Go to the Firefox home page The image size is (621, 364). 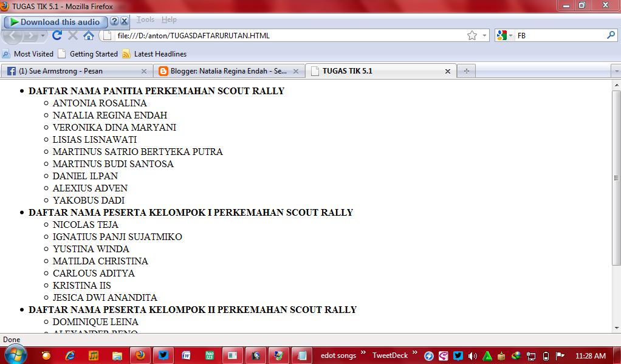pyautogui.click(x=89, y=36)
